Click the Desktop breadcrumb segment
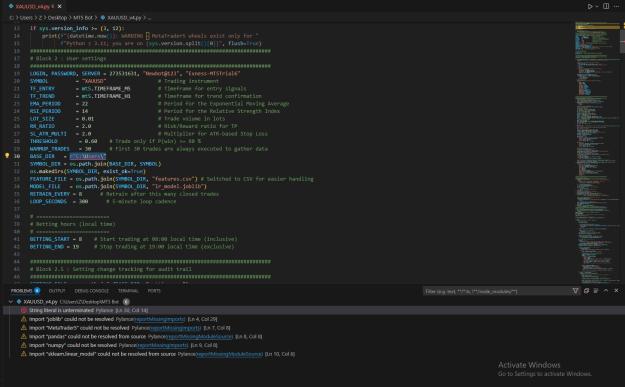The height and width of the screenshot is (387, 625). point(57,18)
